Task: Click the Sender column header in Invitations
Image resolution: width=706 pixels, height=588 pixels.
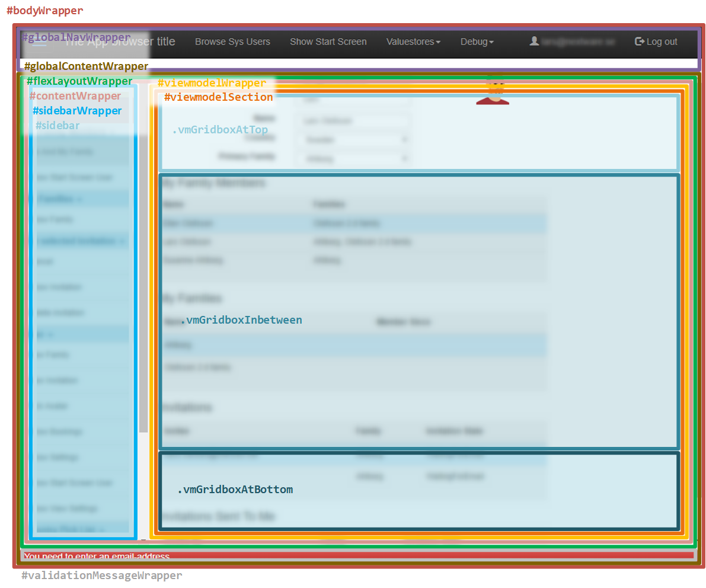Action: pyautogui.click(x=175, y=432)
